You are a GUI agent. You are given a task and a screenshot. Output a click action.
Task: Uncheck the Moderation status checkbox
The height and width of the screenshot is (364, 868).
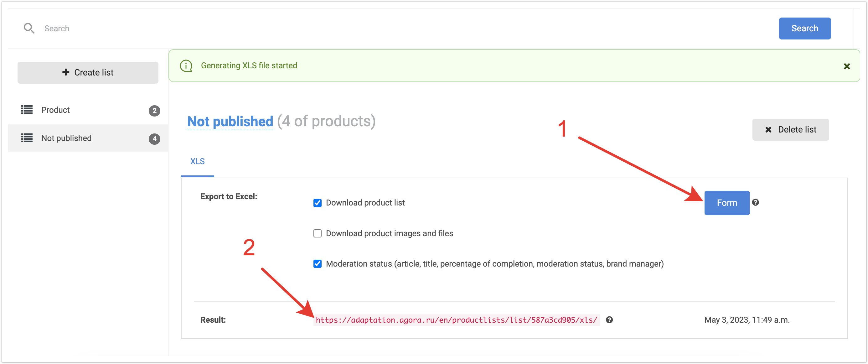[x=318, y=264]
